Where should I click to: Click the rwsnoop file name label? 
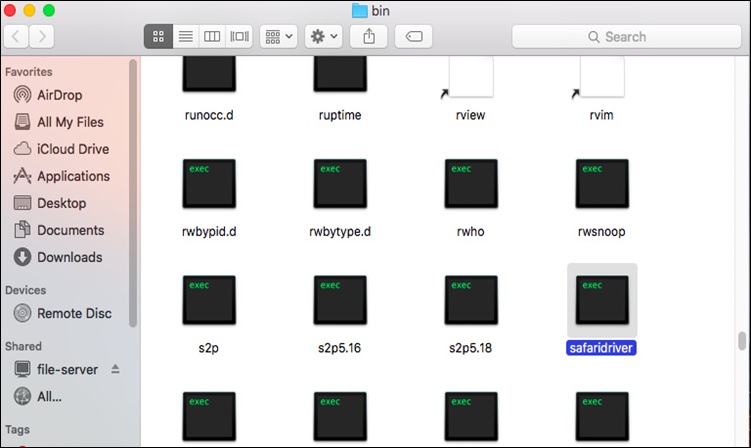pos(602,231)
